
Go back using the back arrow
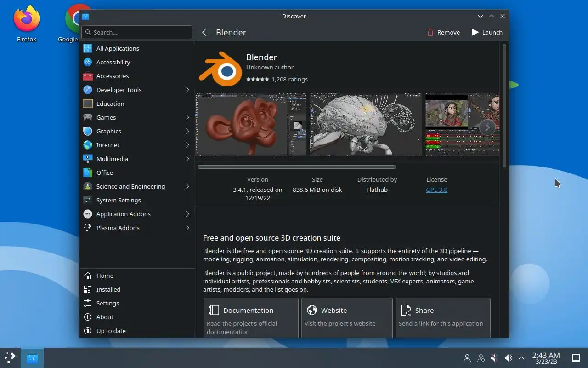point(204,32)
